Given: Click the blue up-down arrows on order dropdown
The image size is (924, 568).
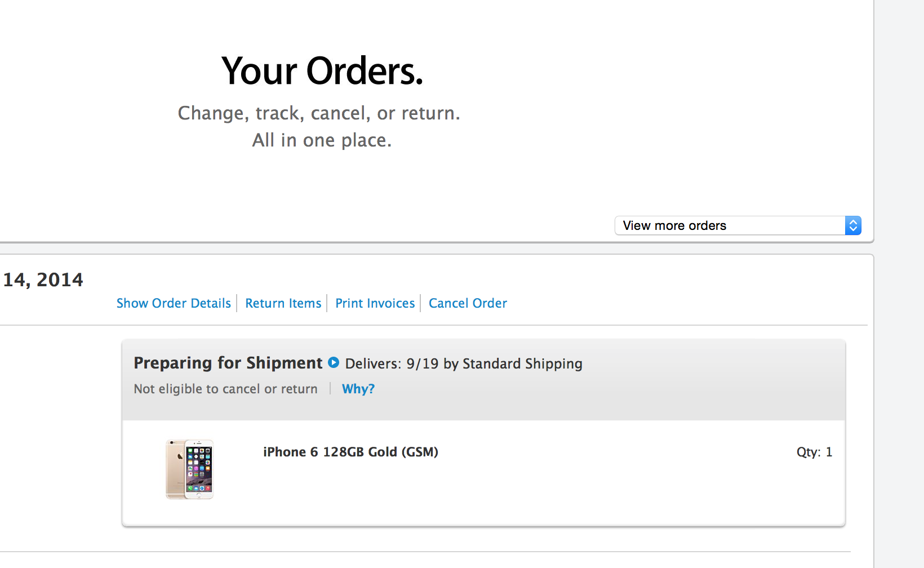Looking at the screenshot, I should pyautogui.click(x=853, y=225).
